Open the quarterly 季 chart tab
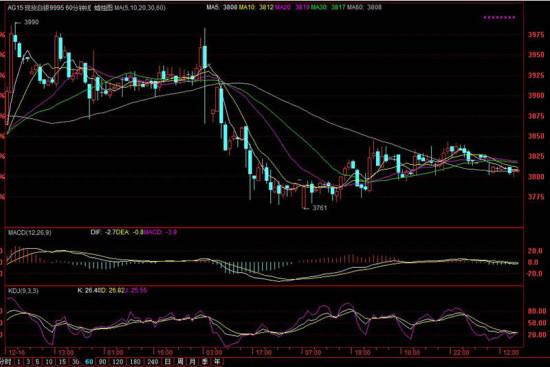 tap(204, 362)
